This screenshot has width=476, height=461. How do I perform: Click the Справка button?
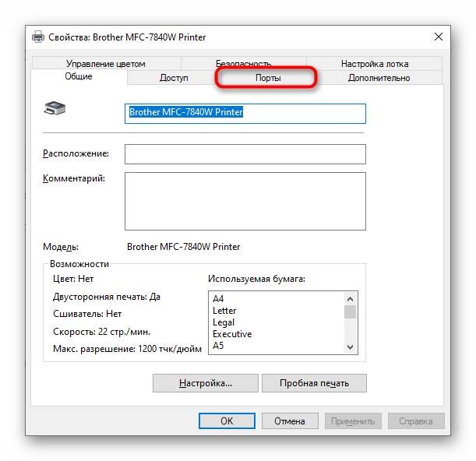click(x=416, y=421)
